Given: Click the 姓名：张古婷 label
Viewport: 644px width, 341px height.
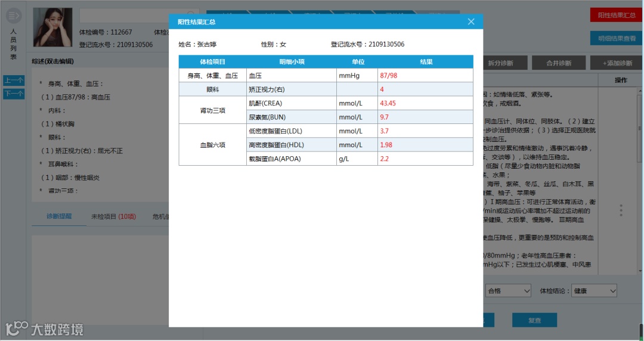Looking at the screenshot, I should pos(197,44).
